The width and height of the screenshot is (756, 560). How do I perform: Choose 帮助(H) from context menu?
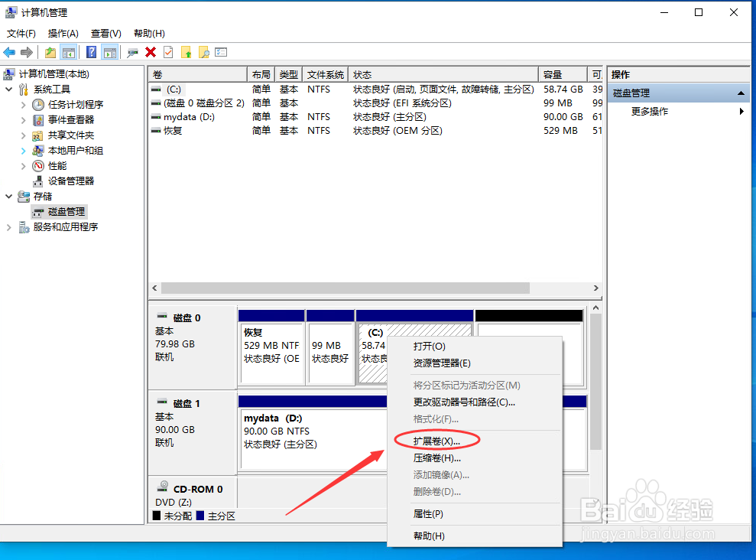(475, 536)
